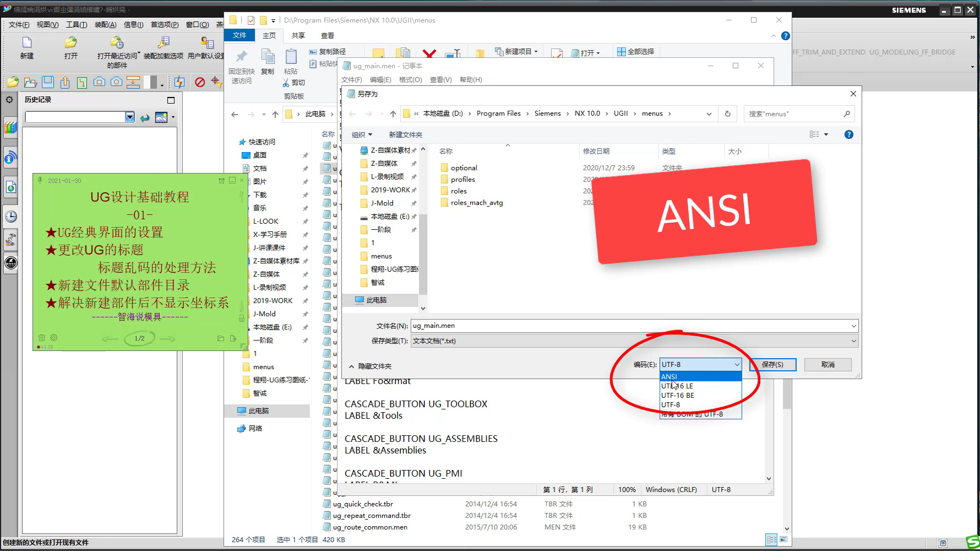Select UTF-16 BE in the encoding list
The image size is (980, 551).
coord(701,396)
